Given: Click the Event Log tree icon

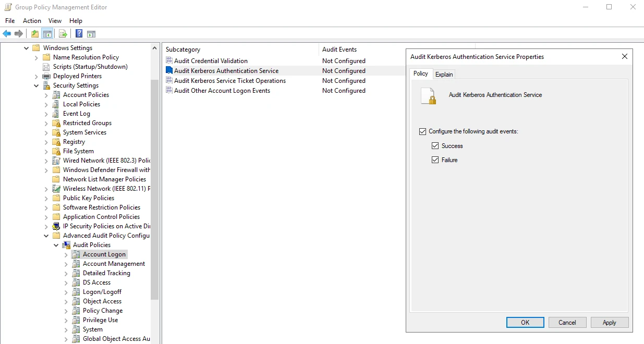Looking at the screenshot, I should 56,114.
